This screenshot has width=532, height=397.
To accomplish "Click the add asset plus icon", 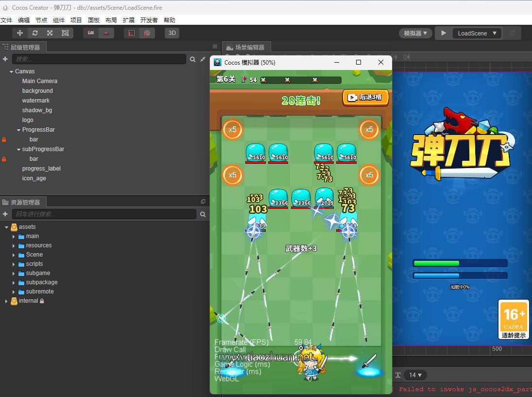I will [5, 214].
